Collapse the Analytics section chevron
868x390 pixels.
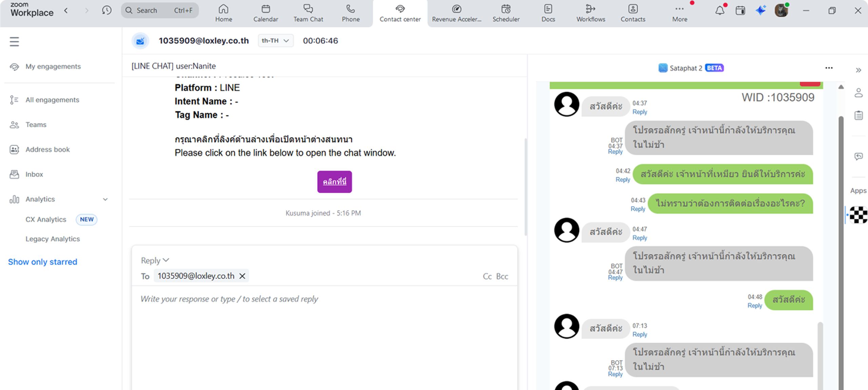pos(105,199)
